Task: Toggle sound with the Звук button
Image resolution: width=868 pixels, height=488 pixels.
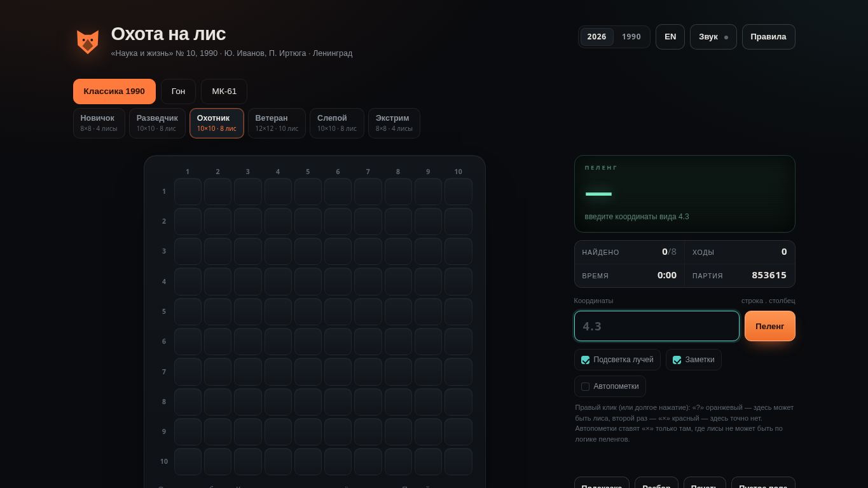Action: click(713, 37)
